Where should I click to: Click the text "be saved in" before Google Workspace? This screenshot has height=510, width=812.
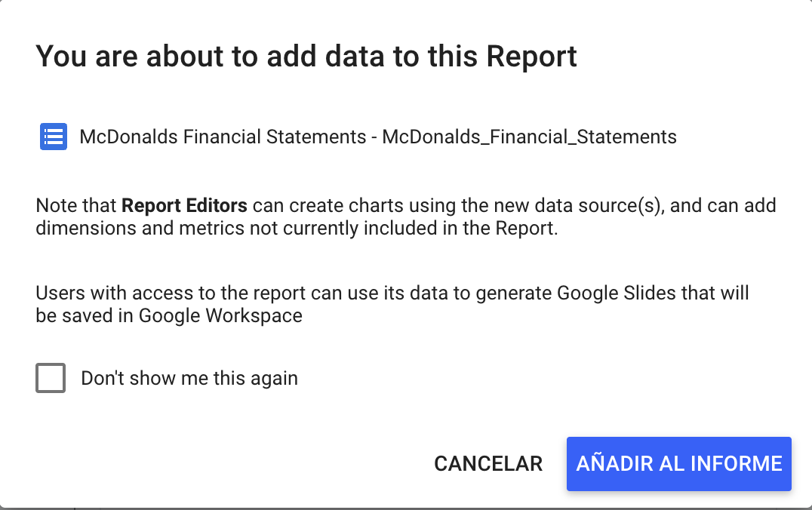coord(85,315)
